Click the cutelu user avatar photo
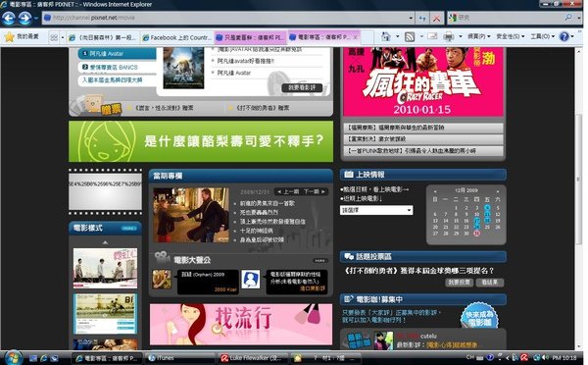The height and width of the screenshot is (365, 588). [383, 340]
